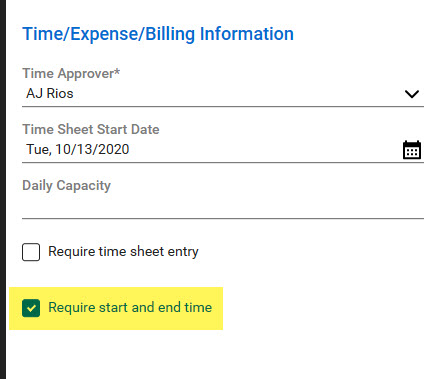443x379 pixels.
Task: Click the 'Require start and end time' label
Action: click(x=130, y=307)
